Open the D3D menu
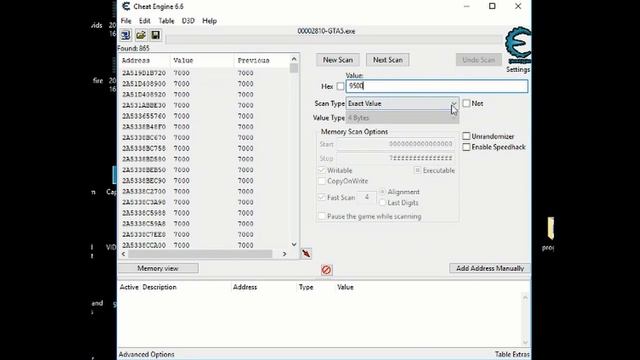The width and height of the screenshot is (640, 360). (188, 21)
